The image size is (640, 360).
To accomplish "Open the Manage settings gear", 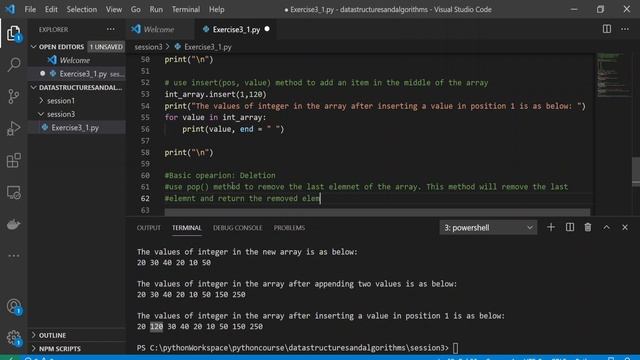I will point(13,338).
